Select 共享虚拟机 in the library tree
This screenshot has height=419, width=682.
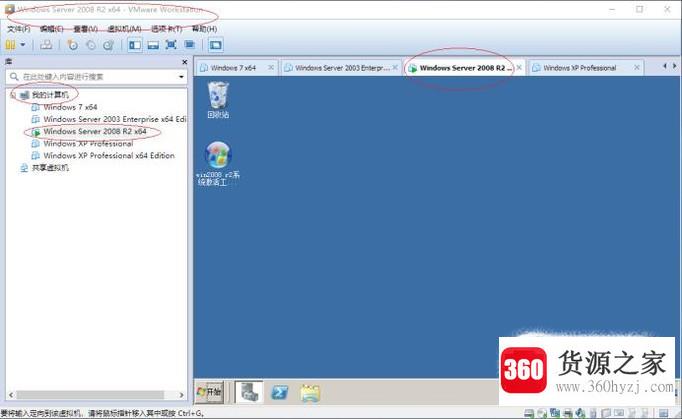click(x=50, y=168)
